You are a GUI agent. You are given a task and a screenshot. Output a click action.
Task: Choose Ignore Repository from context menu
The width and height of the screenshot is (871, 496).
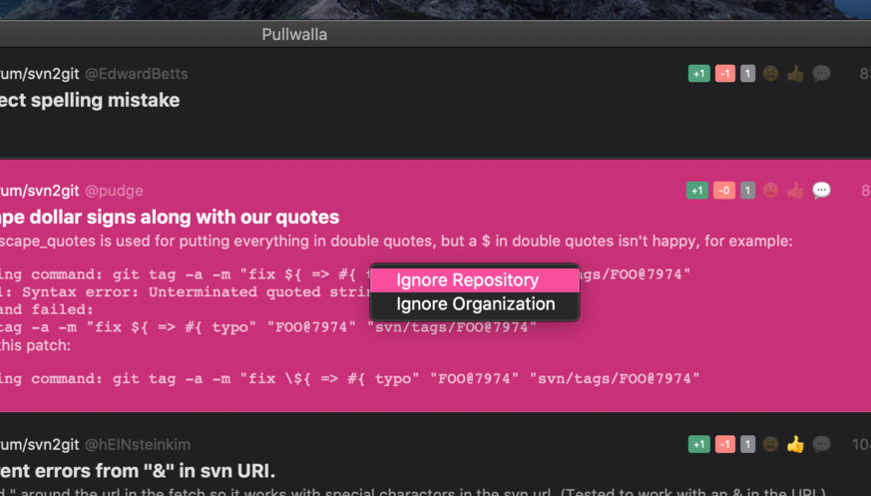475,280
